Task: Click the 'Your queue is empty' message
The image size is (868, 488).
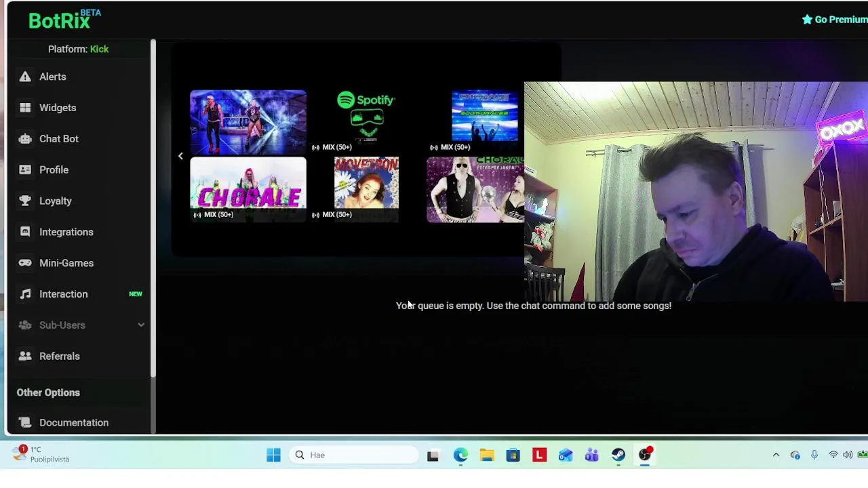Action: [534, 306]
